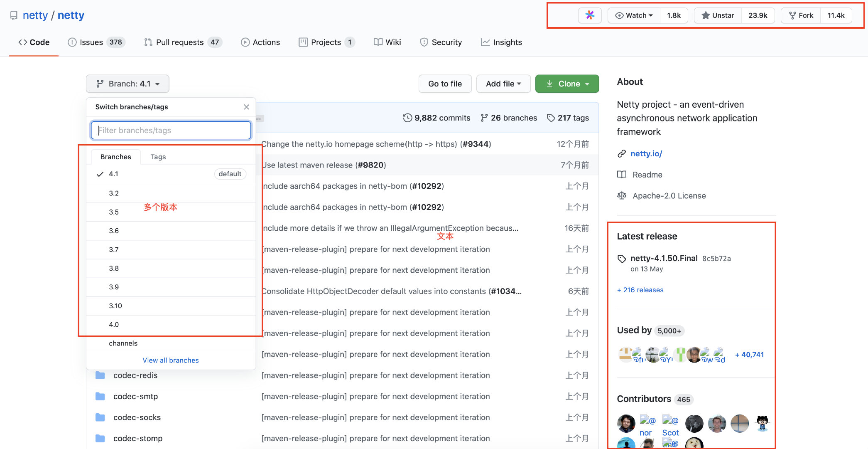The width and height of the screenshot is (868, 449).
Task: Select the Branches tab in popup
Action: tap(115, 157)
